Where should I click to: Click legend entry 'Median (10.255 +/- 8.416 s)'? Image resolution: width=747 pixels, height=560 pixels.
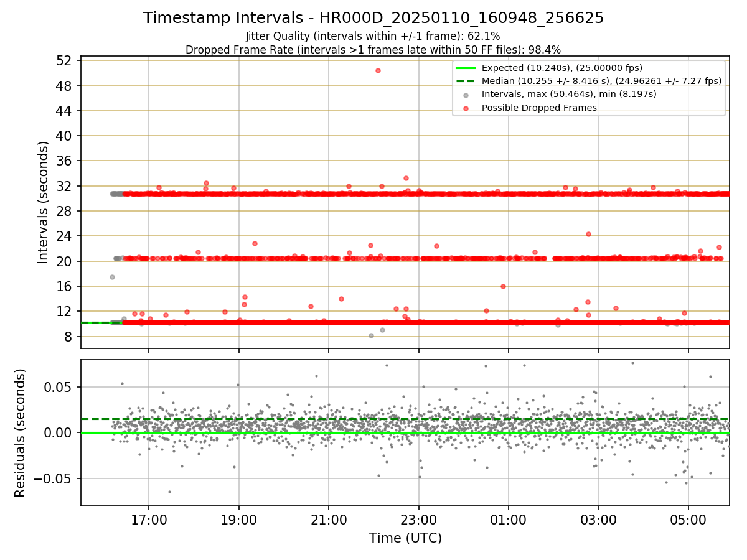tap(601, 81)
